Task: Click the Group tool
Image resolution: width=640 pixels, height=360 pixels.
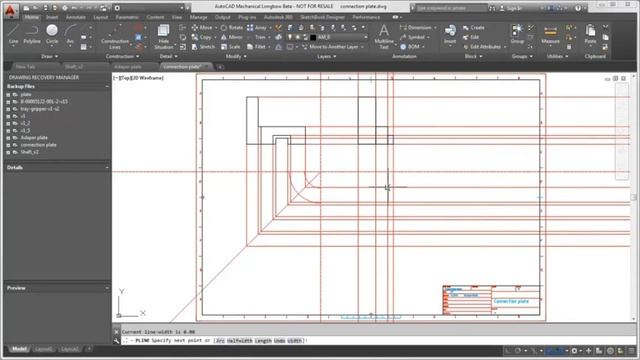Action: pos(517,34)
